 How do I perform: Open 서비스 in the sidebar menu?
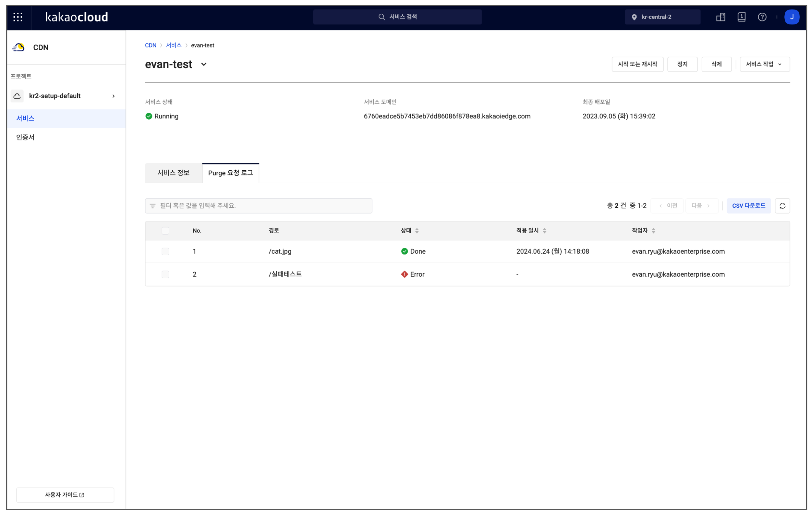(x=66, y=118)
